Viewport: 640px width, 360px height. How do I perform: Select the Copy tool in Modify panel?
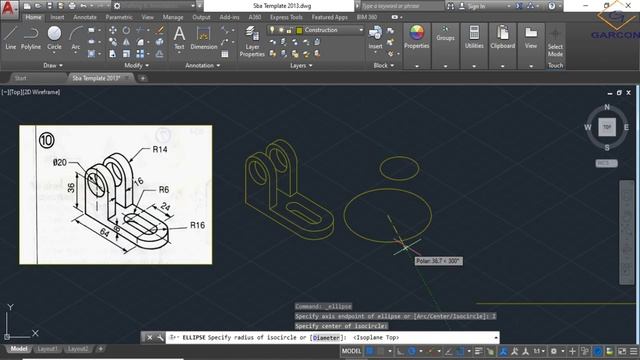[x=113, y=42]
